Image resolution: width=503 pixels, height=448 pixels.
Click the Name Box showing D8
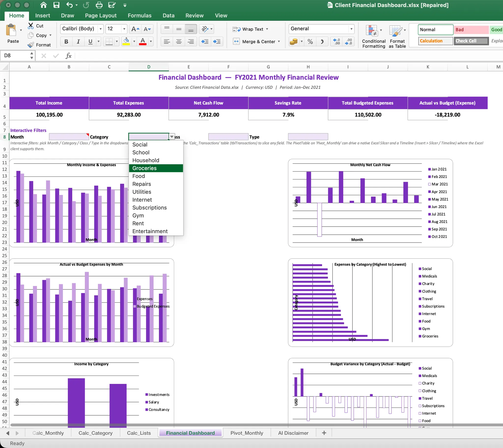tap(17, 56)
